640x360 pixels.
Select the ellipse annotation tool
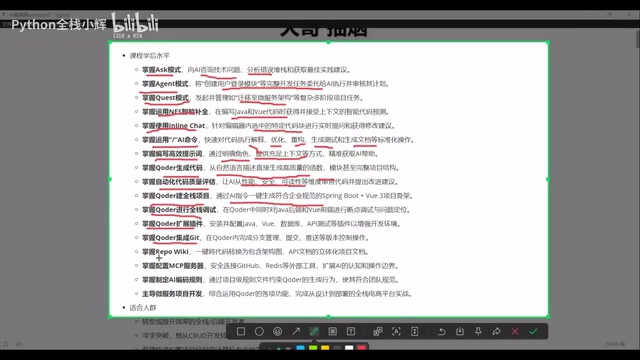point(259,331)
